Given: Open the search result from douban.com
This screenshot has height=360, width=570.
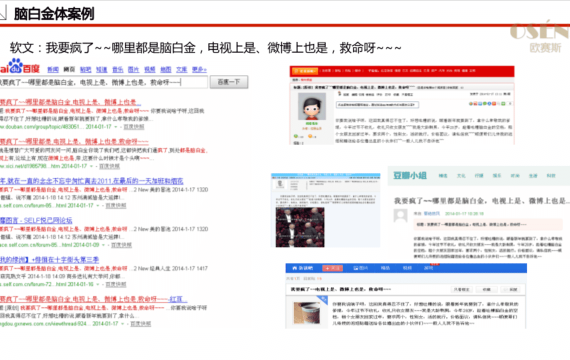Looking at the screenshot, I should point(71,102).
